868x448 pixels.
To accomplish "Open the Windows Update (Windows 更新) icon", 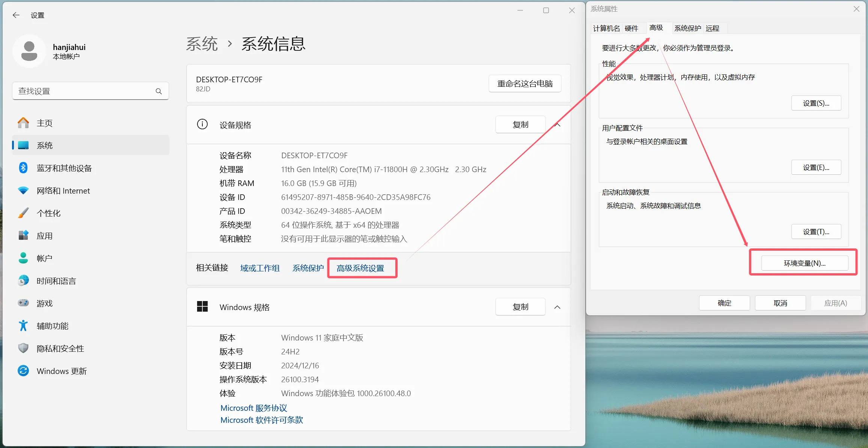I will point(23,371).
